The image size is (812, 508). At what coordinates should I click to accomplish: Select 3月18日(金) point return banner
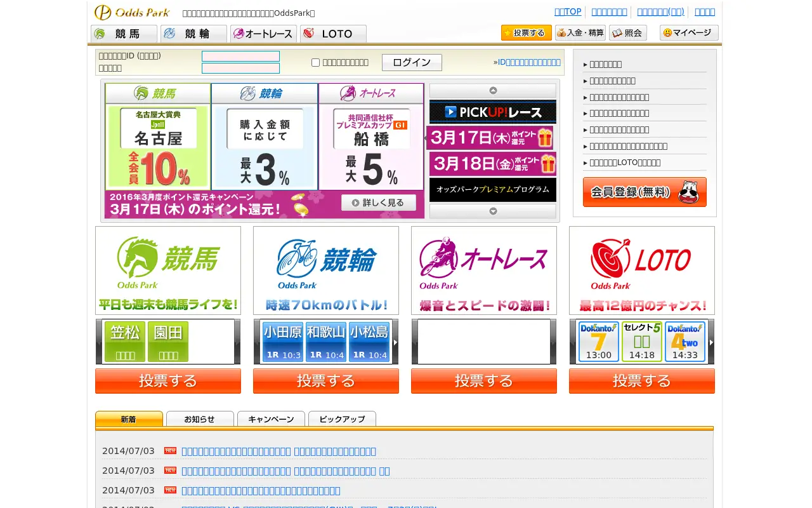[x=493, y=164]
